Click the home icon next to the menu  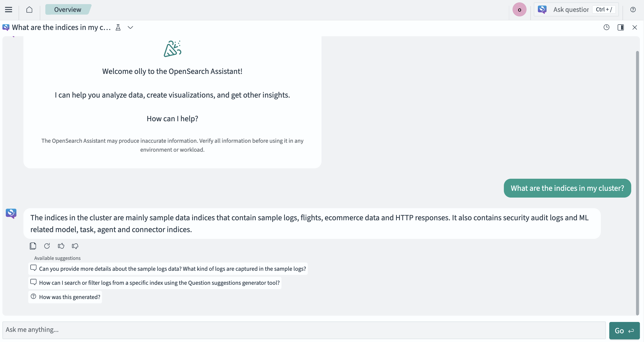pos(29,9)
